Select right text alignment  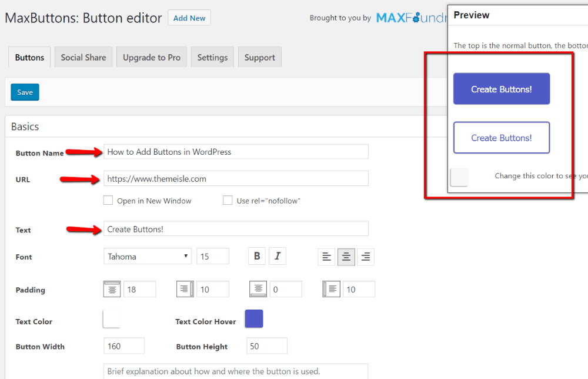coord(365,256)
